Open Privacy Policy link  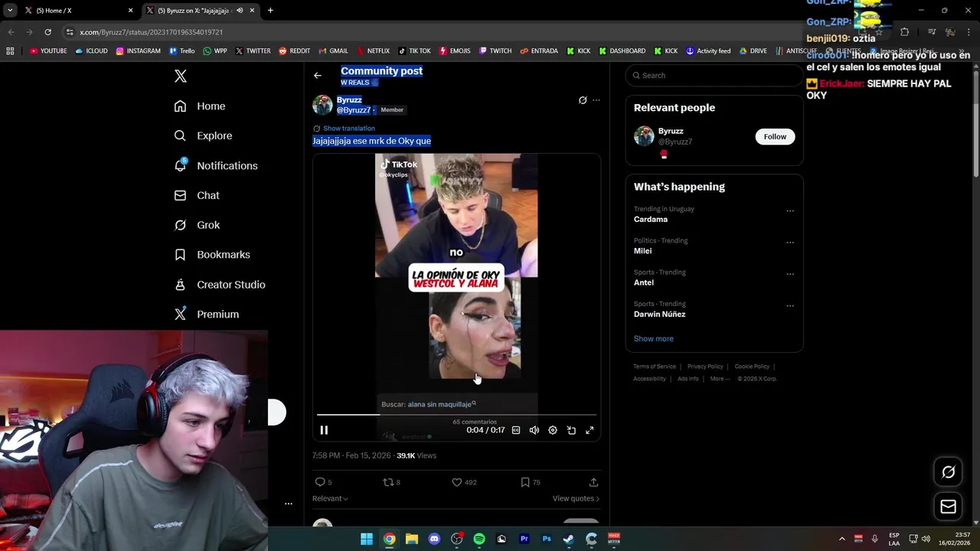(x=705, y=367)
